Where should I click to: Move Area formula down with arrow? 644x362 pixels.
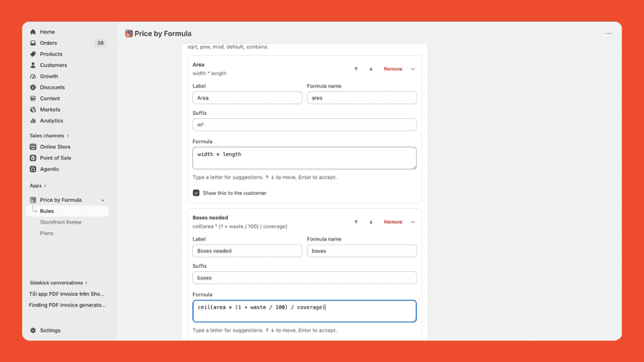coord(371,69)
